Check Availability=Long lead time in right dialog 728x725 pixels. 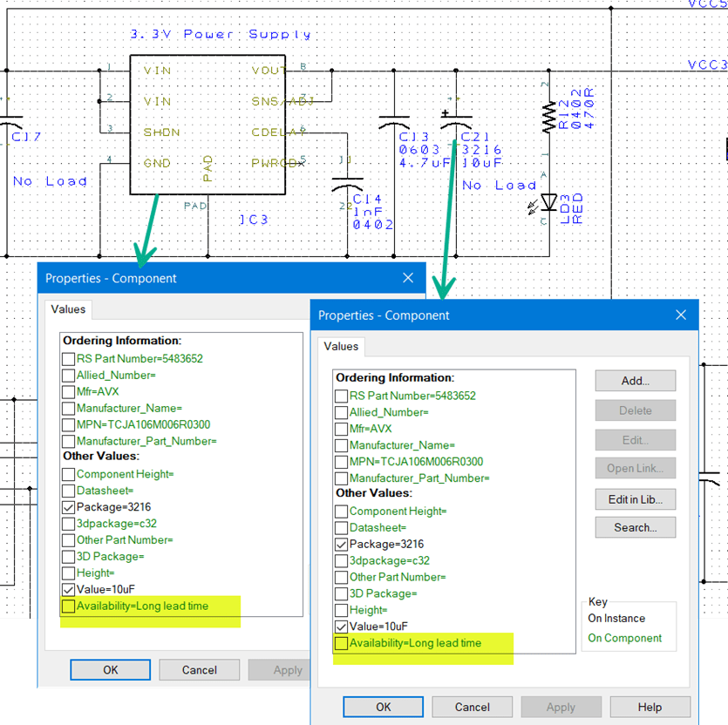tap(341, 643)
